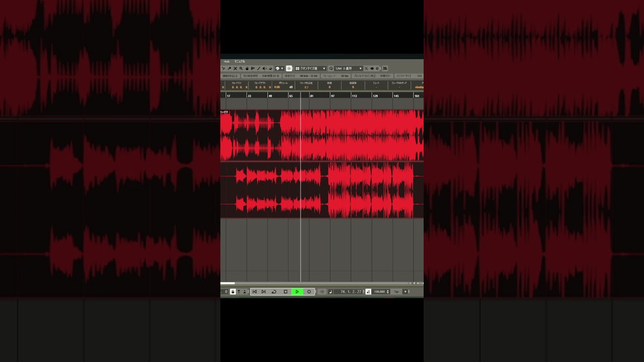Screen dimensions: 644x362
Task: Select the Erase X tool
Action: [235, 68]
